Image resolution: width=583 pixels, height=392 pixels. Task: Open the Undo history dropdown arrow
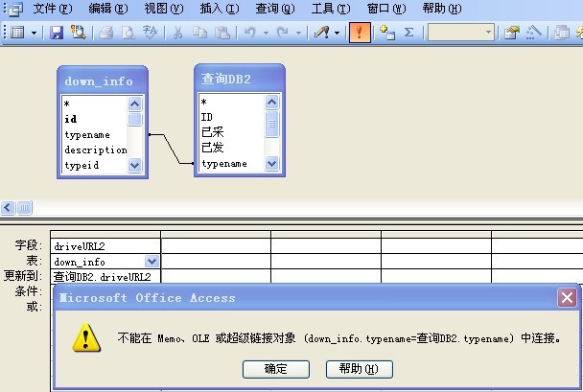click(x=266, y=34)
